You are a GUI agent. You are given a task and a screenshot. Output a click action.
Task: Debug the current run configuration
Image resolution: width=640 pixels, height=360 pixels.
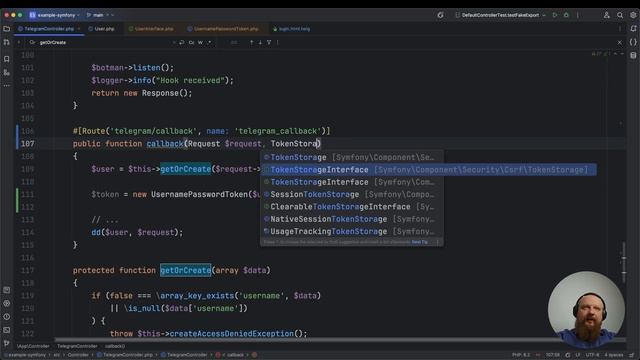(566, 15)
